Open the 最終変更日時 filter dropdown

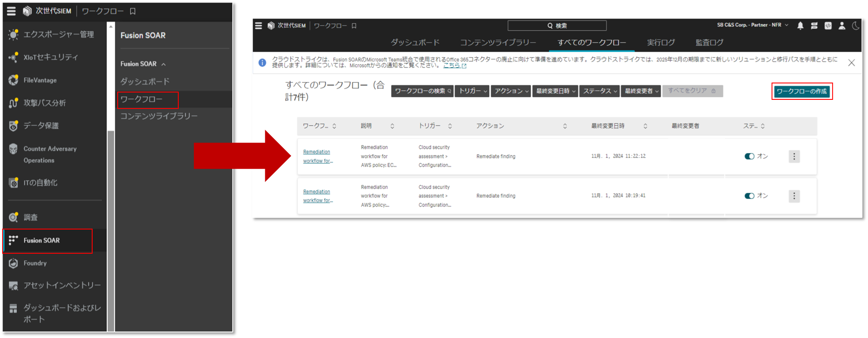(555, 91)
